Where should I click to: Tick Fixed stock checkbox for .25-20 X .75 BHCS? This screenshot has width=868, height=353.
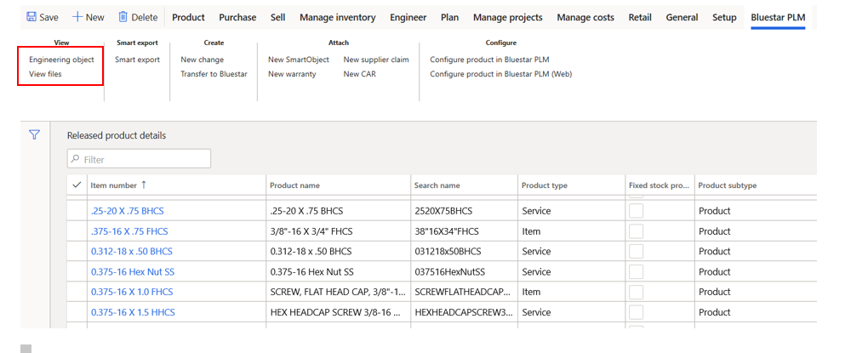(636, 211)
